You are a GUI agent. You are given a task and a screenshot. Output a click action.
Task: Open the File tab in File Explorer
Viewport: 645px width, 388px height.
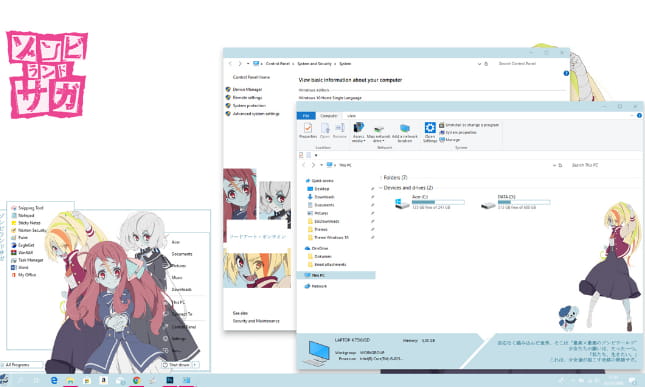tap(306, 116)
